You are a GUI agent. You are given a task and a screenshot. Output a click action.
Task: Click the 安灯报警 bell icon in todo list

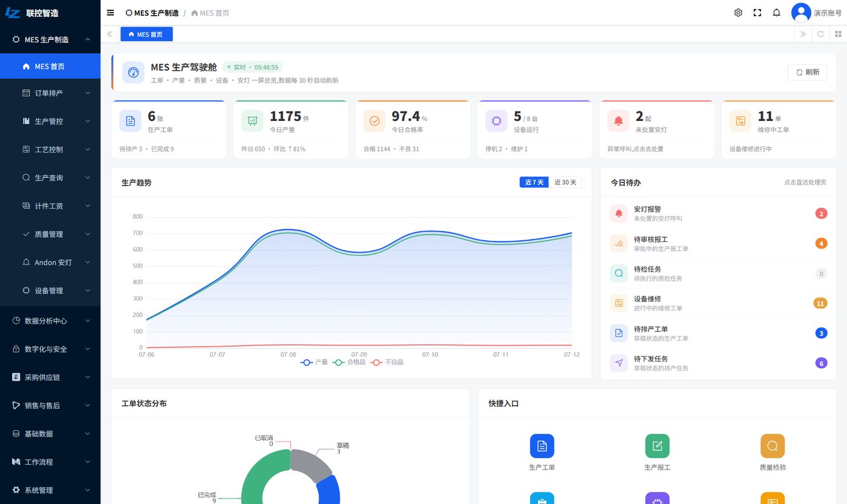[618, 214]
